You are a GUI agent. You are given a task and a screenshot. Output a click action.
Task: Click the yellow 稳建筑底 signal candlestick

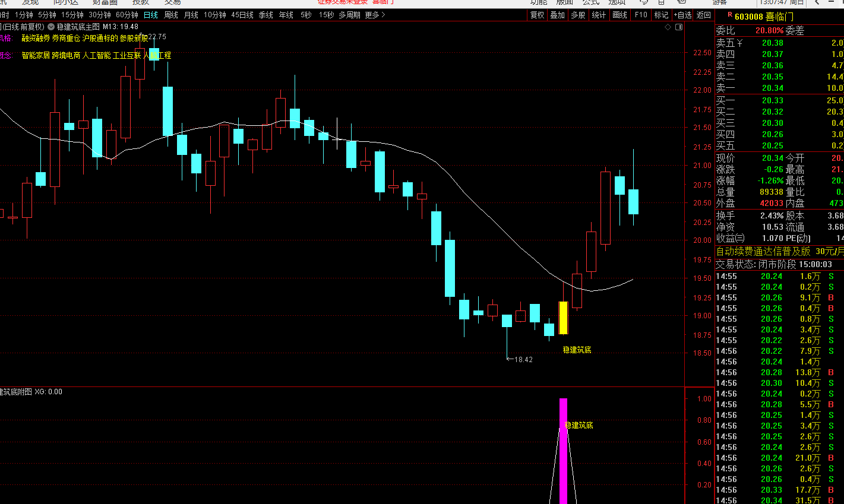[563, 318]
